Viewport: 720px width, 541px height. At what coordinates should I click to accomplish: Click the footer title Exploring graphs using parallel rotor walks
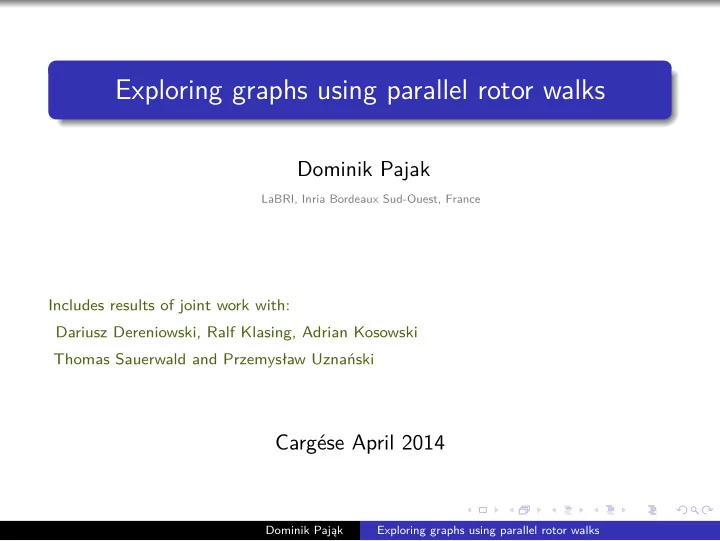pyautogui.click(x=488, y=530)
